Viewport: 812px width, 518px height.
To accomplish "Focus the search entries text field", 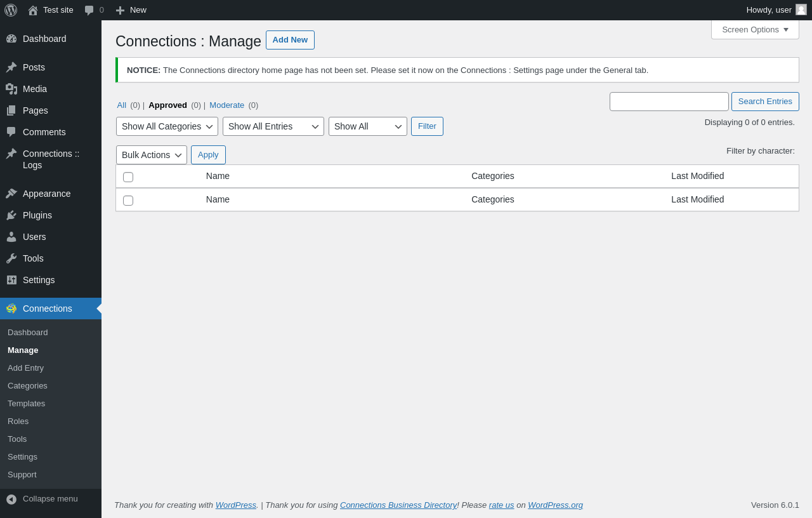I will click(669, 102).
